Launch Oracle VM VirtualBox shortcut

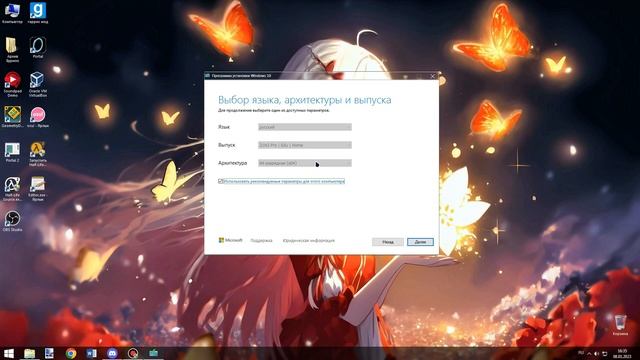(x=37, y=84)
